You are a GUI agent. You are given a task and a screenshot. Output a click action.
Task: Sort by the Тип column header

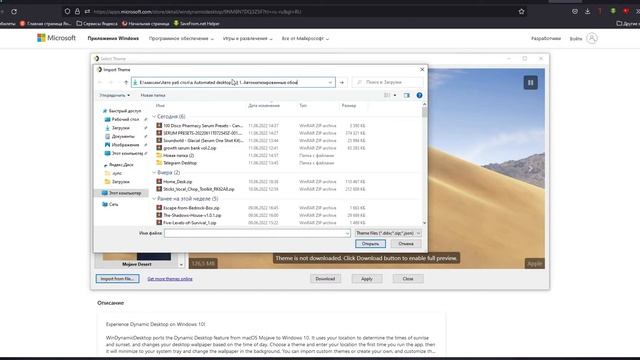pos(303,106)
